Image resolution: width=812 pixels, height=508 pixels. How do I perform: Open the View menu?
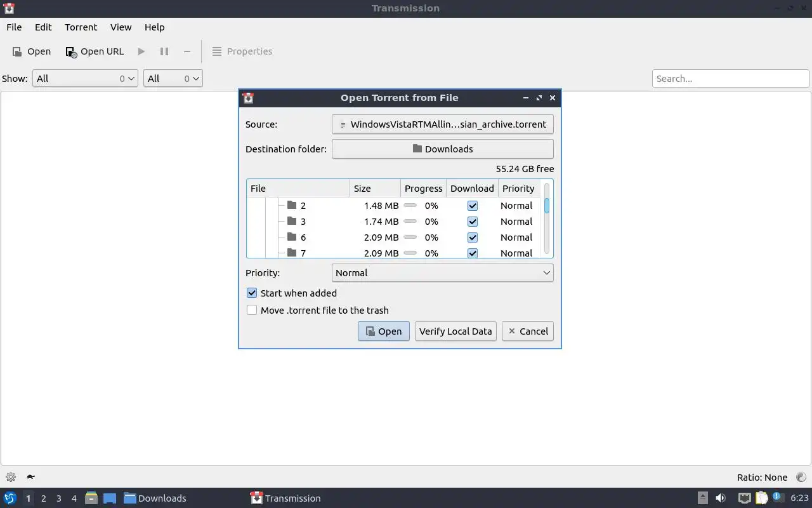121,27
